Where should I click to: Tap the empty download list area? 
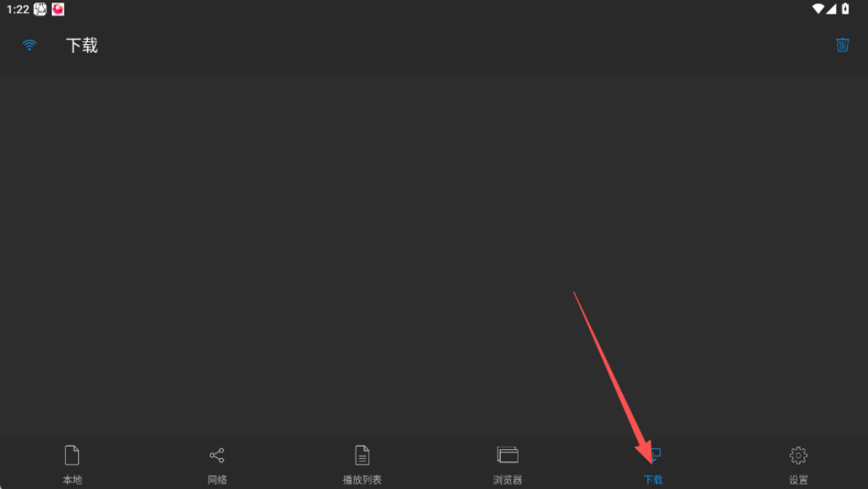coord(434,255)
